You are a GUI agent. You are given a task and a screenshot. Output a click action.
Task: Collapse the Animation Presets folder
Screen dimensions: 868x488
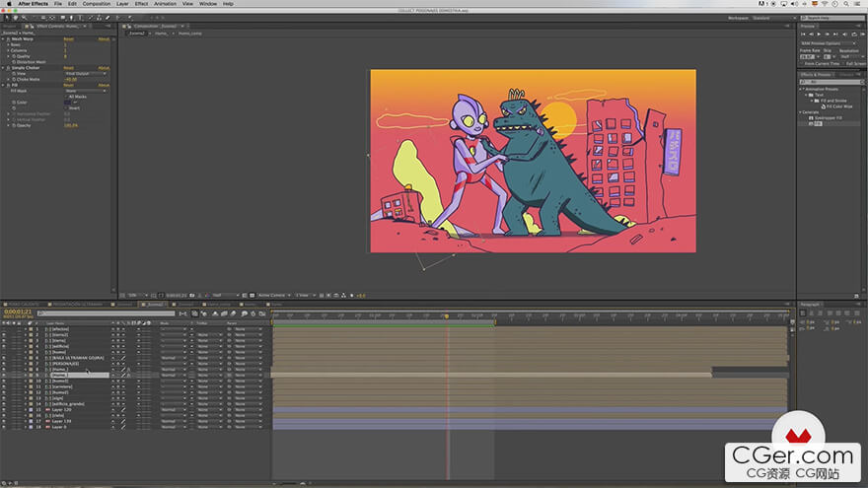coord(802,88)
